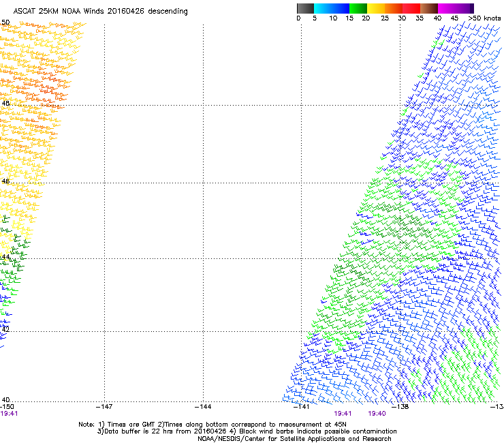
Task: Click the 'Times are GMT' note line
Action: 212,425
